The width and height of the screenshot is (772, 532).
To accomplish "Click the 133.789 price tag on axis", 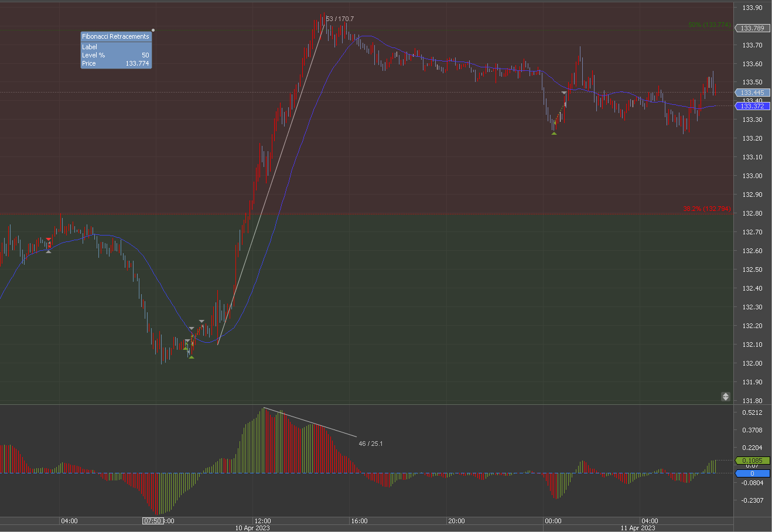I will pyautogui.click(x=752, y=28).
